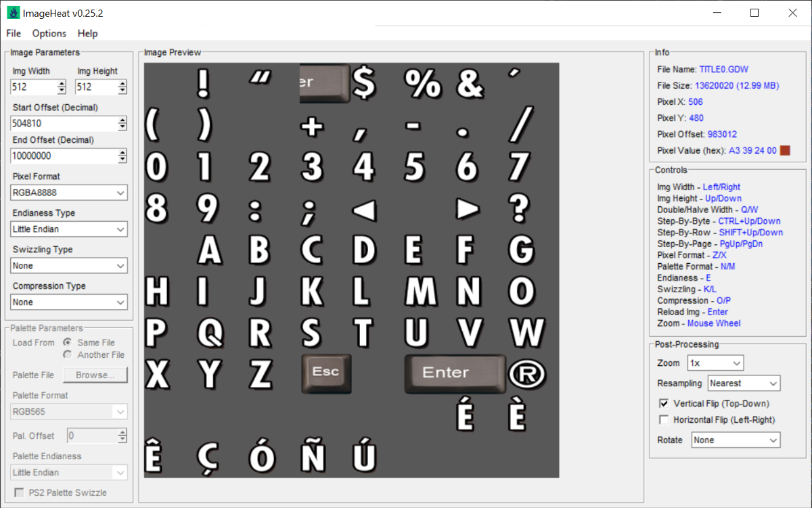The width and height of the screenshot is (812, 508).
Task: Click the Enter key image in preview
Action: [454, 373]
